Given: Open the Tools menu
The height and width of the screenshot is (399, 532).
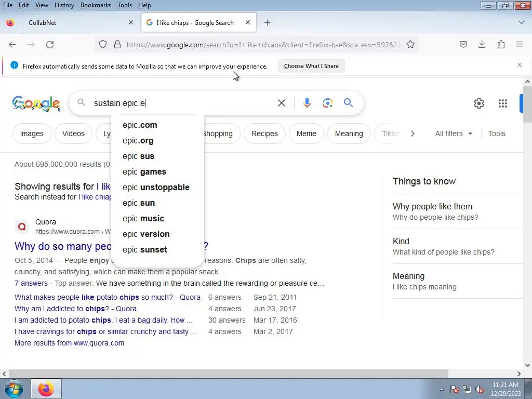Looking at the screenshot, I should (125, 5).
